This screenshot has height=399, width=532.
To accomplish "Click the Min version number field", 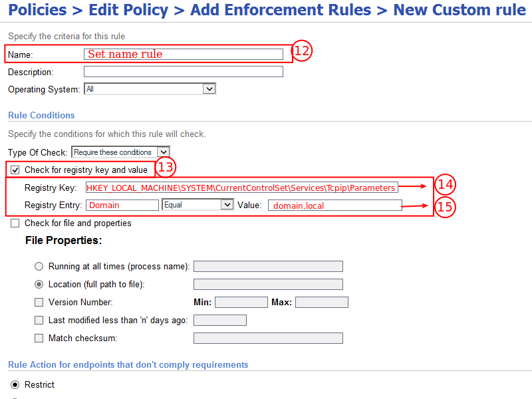I will click(241, 303).
